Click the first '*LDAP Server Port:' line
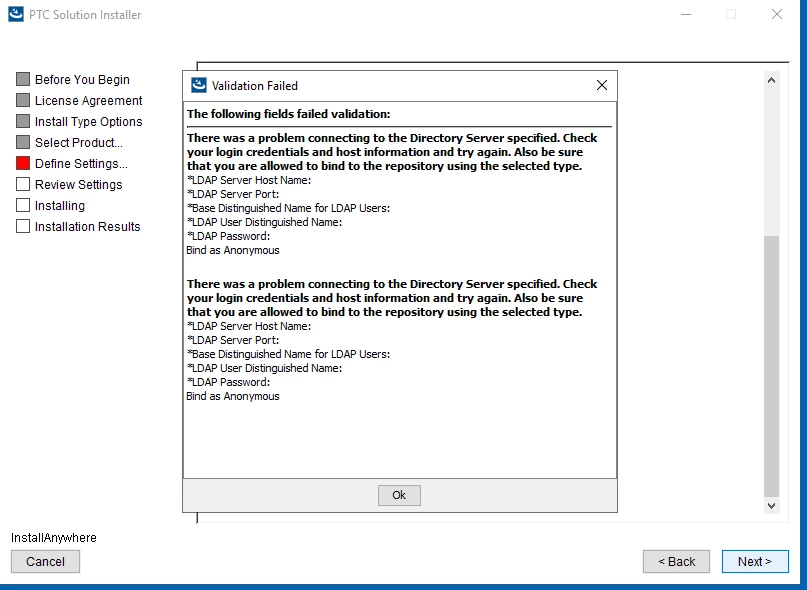This screenshot has width=807, height=590. (x=233, y=194)
